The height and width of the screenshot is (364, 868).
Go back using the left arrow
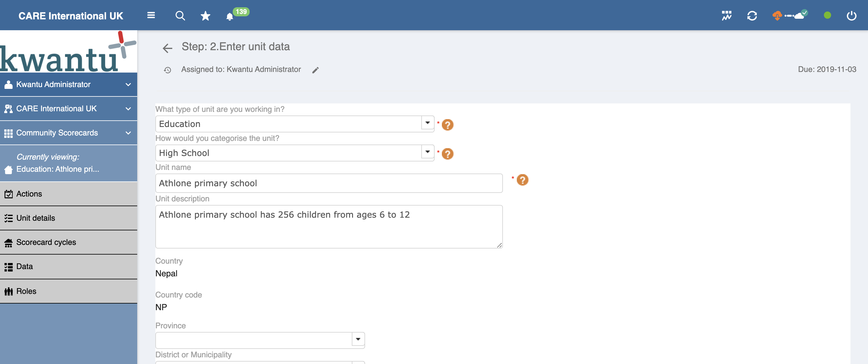[167, 48]
